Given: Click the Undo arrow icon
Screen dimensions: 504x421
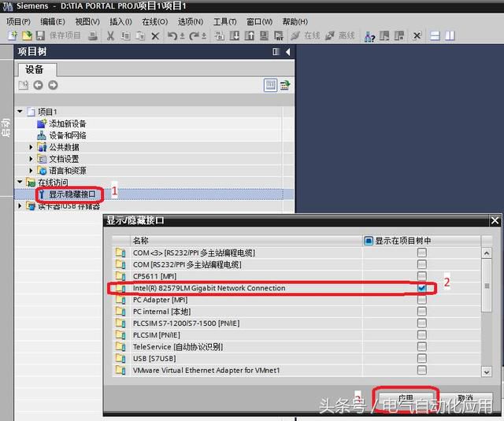Looking at the screenshot, I should 172,35.
